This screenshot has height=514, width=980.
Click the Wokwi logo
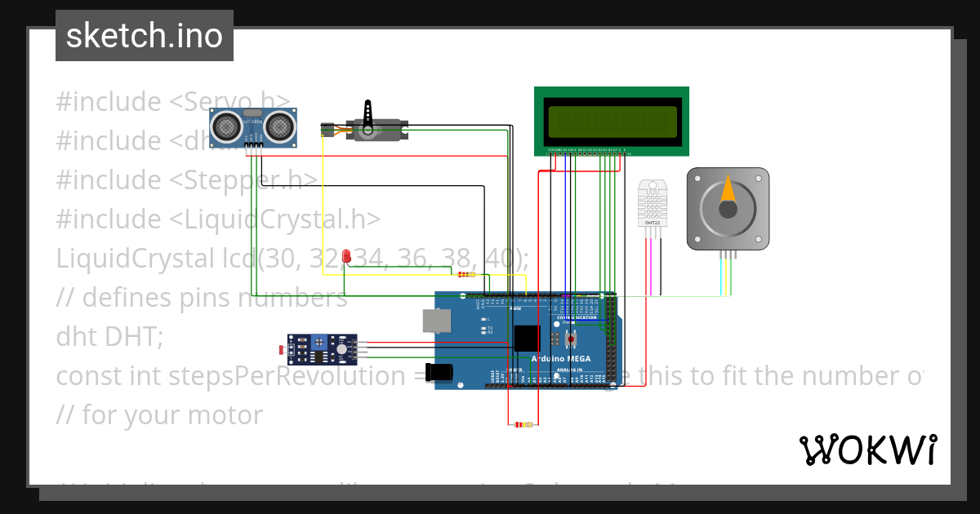coord(870,449)
